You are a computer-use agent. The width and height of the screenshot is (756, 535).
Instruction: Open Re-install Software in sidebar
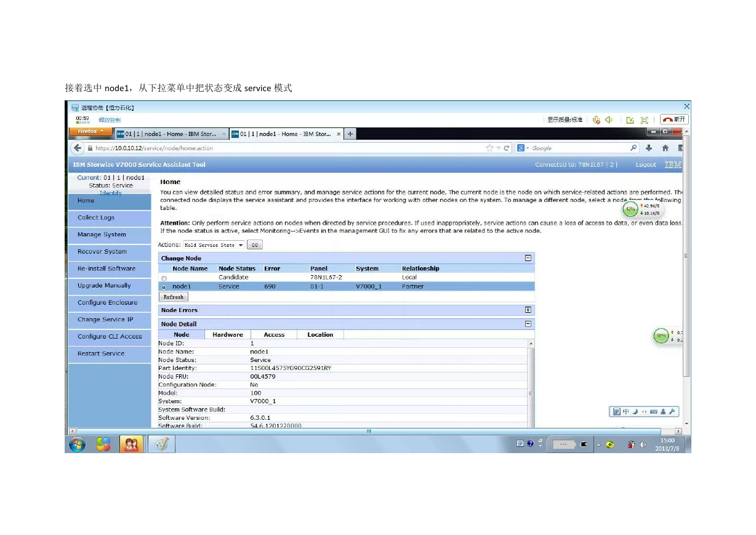pos(110,269)
